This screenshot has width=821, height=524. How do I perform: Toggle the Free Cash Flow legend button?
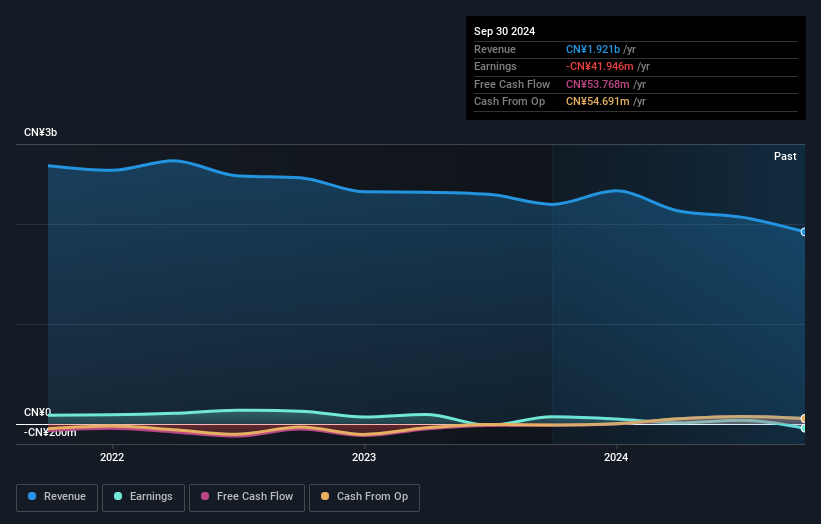247,497
